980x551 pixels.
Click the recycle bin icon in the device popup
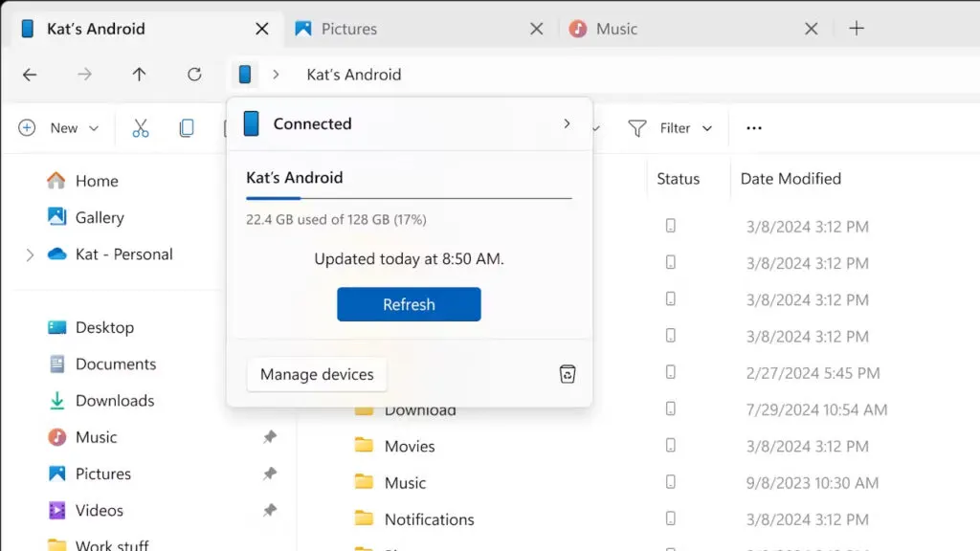(x=568, y=374)
